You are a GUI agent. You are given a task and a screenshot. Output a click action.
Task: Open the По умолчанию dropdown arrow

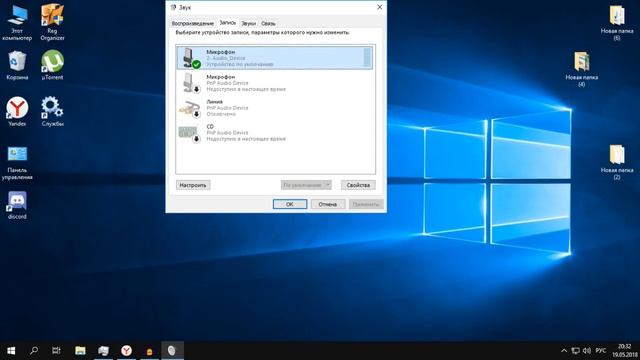327,185
